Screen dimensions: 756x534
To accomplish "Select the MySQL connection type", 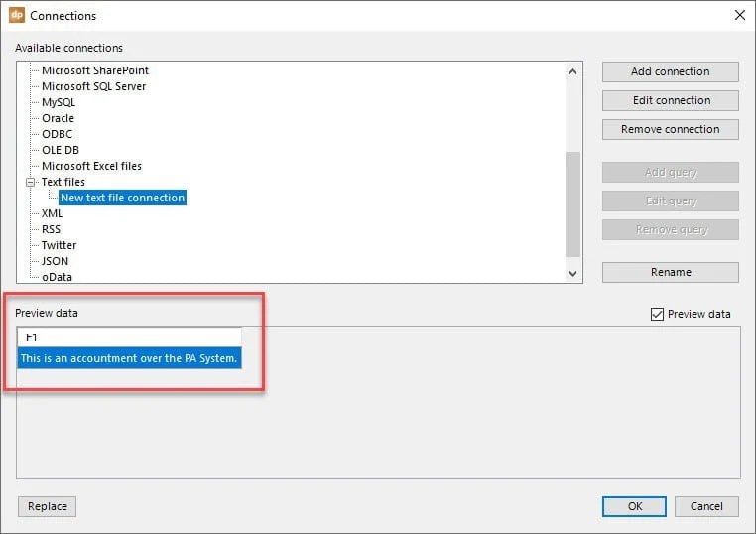I will pos(59,102).
